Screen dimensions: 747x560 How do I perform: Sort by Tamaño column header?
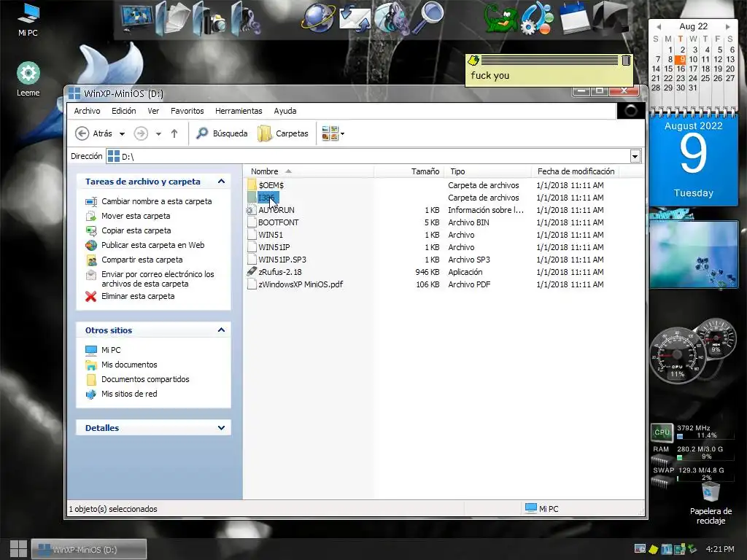[409, 171]
